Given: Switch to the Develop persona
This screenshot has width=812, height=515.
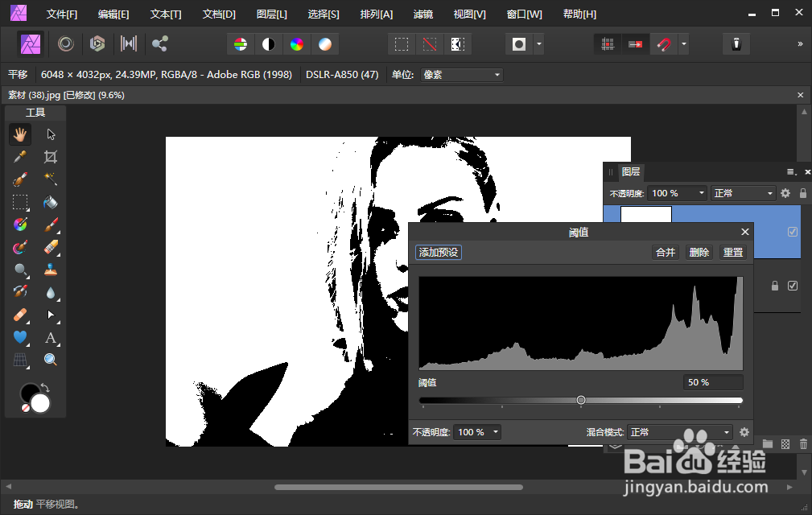Looking at the screenshot, I should pos(97,43).
